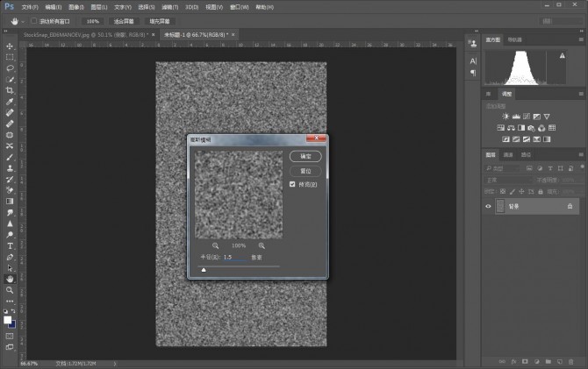Open the 滤镜(T) menu

point(169,7)
